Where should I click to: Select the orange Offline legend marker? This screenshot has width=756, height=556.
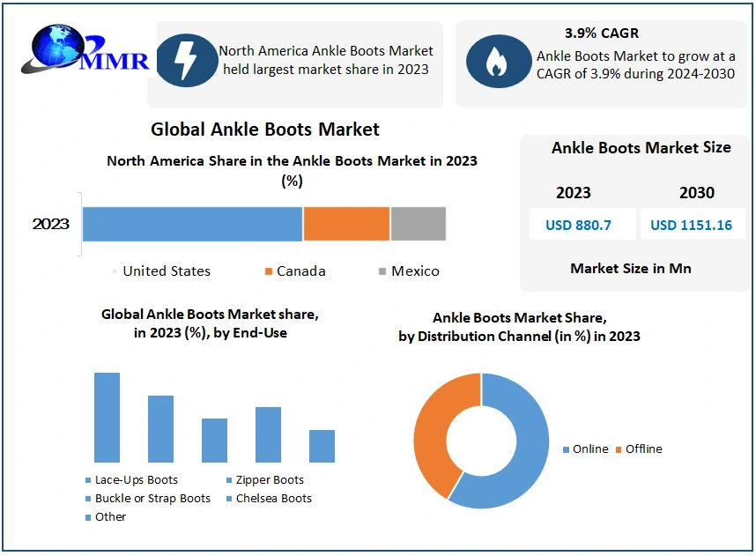pyautogui.click(x=619, y=449)
